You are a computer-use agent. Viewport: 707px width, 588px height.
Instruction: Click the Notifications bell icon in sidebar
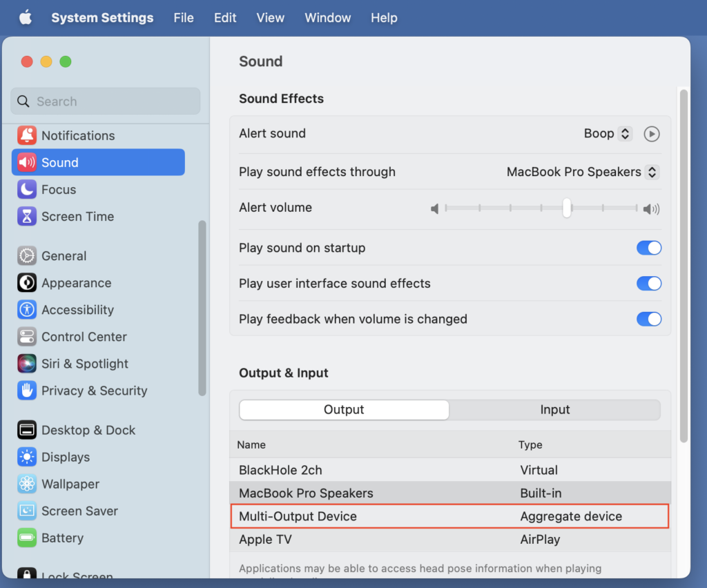(x=27, y=135)
